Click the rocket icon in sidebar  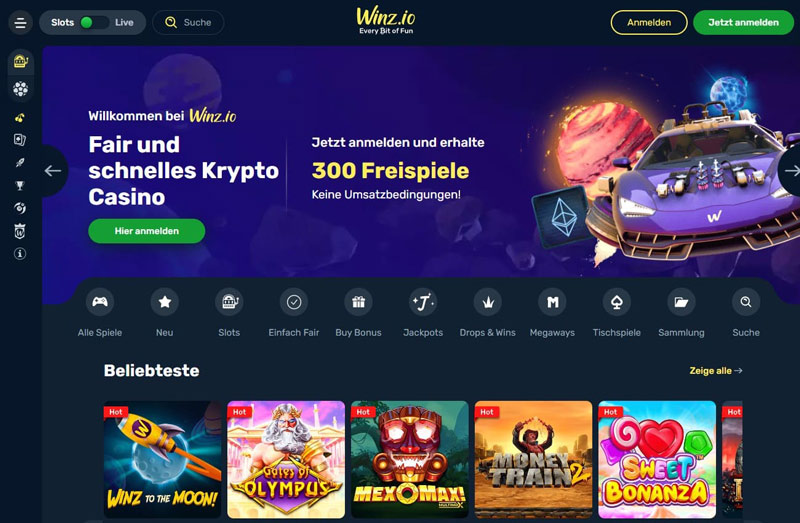[20, 163]
